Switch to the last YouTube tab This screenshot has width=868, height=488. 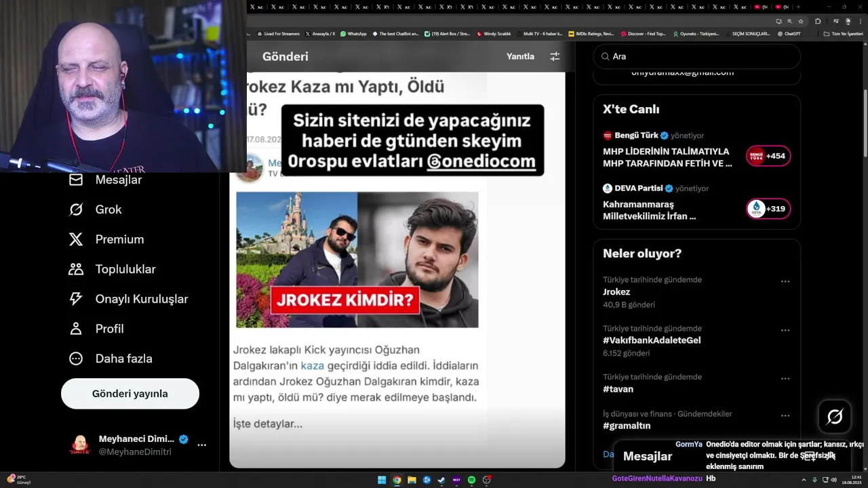pos(782,7)
